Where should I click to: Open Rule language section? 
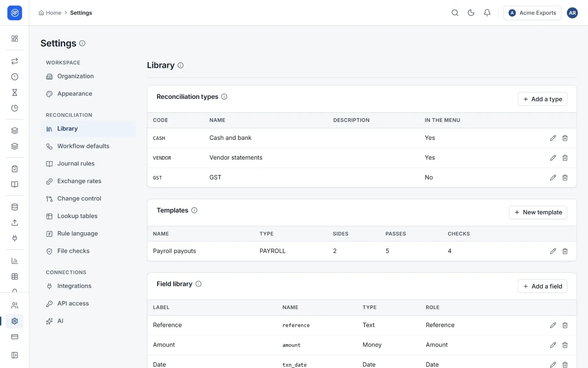point(88,234)
